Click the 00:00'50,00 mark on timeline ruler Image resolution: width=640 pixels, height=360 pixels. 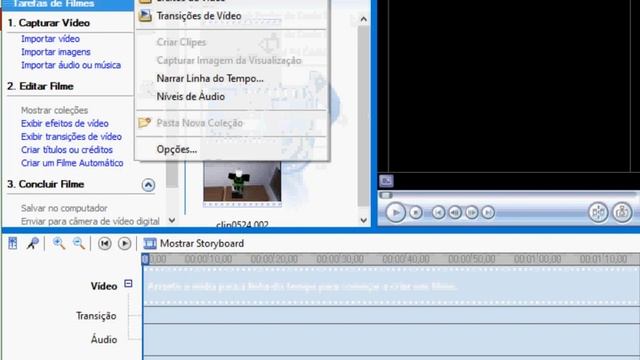[x=471, y=259]
